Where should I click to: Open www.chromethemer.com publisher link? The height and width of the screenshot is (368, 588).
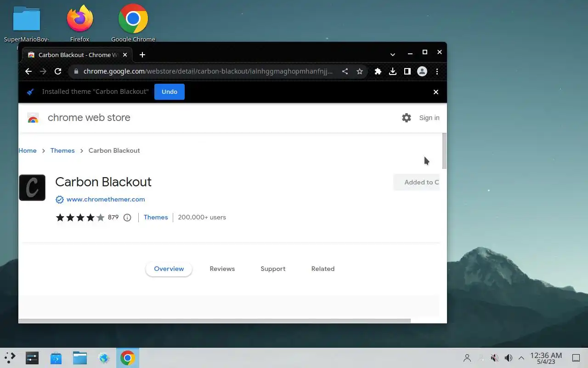tap(106, 199)
